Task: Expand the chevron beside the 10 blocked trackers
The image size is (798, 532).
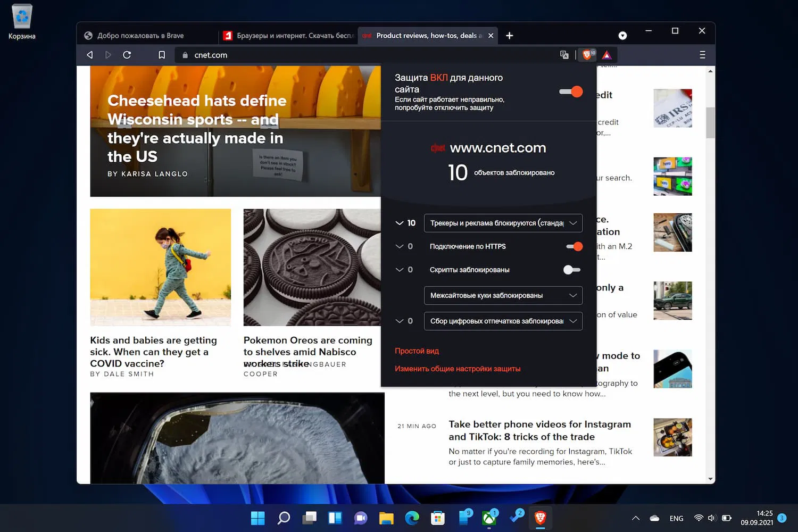Action: coord(400,223)
